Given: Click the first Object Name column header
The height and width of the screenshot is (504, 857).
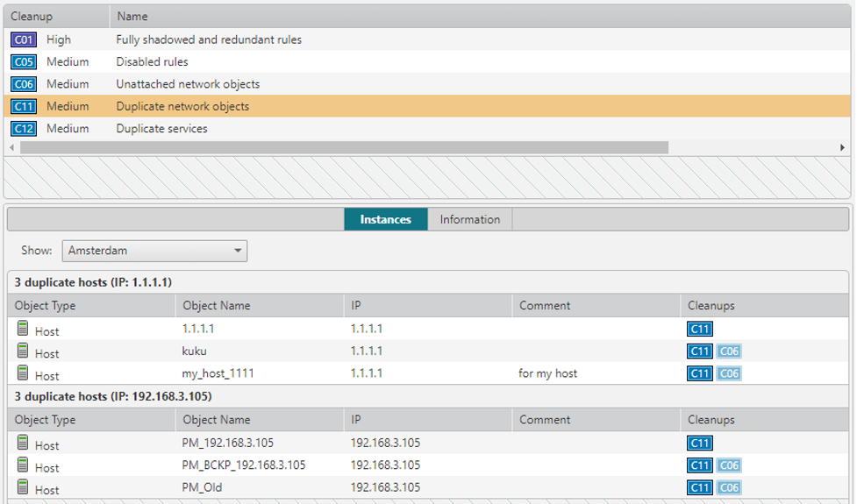Looking at the screenshot, I should pyautogui.click(x=216, y=306).
